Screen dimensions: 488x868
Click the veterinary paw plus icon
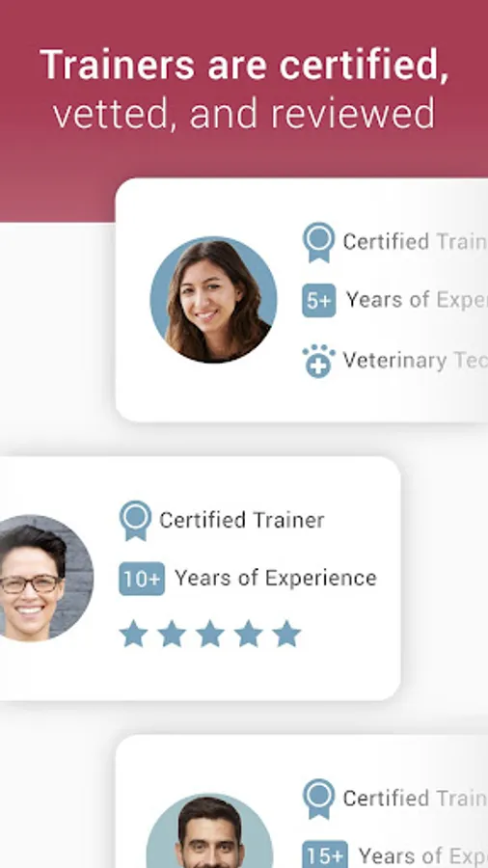[x=318, y=361]
